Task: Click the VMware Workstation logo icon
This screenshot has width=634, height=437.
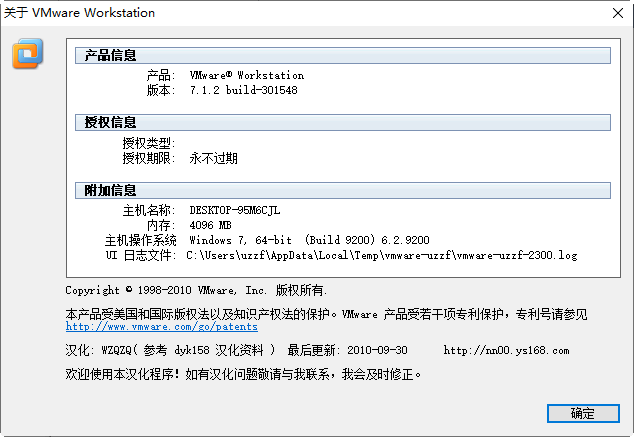Action: pyautogui.click(x=27, y=53)
